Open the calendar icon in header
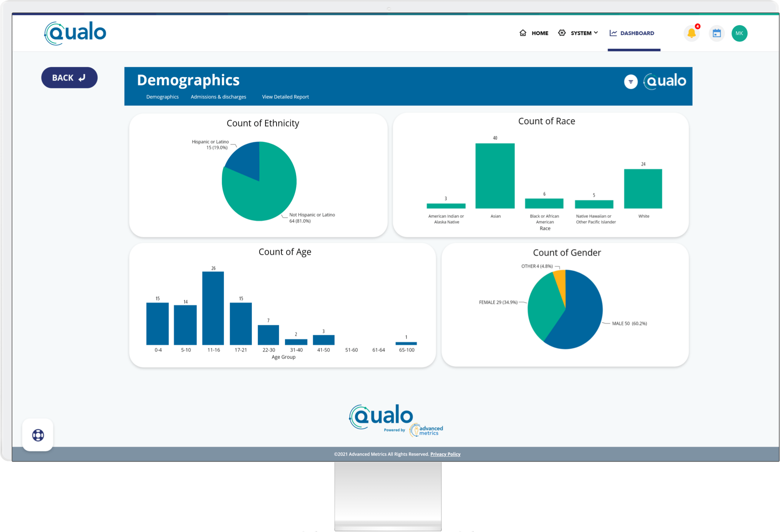 pos(716,33)
